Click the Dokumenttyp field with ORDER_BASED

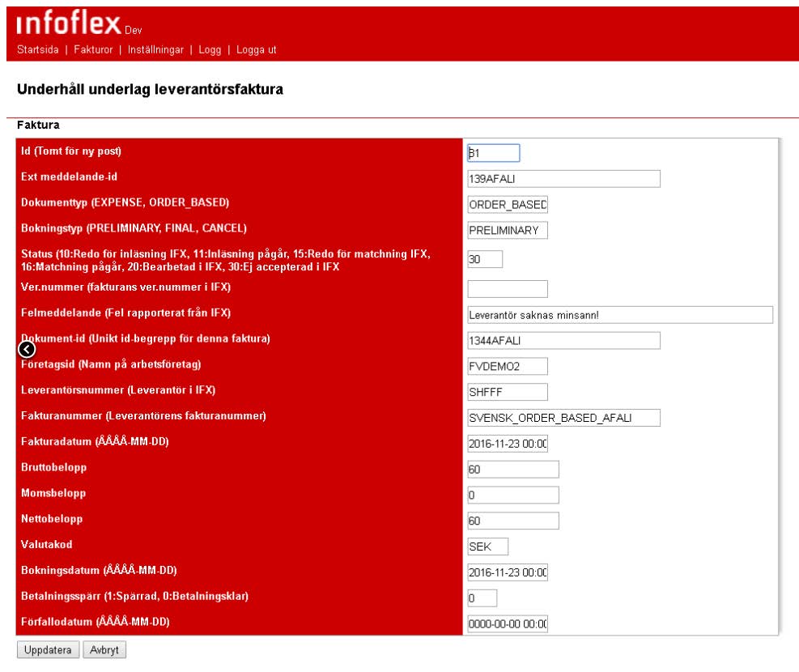click(x=508, y=205)
